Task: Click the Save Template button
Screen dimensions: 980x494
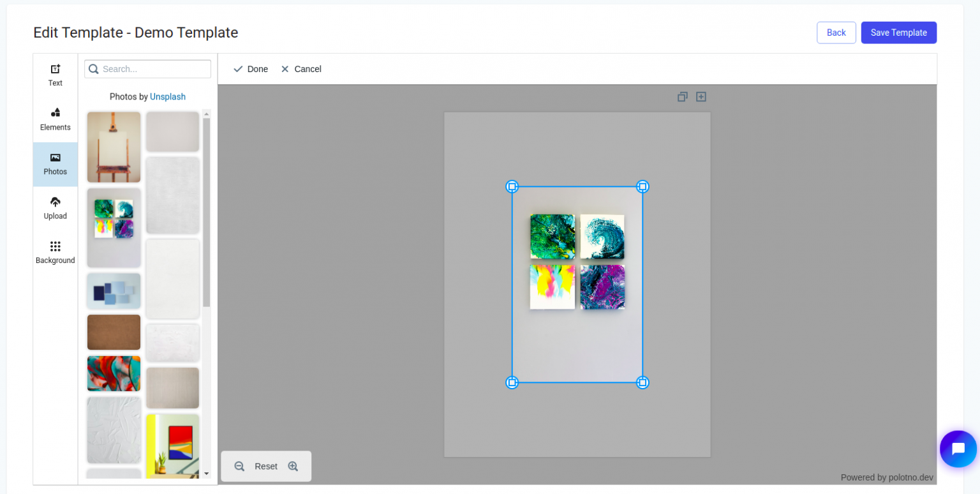Action: coord(898,33)
